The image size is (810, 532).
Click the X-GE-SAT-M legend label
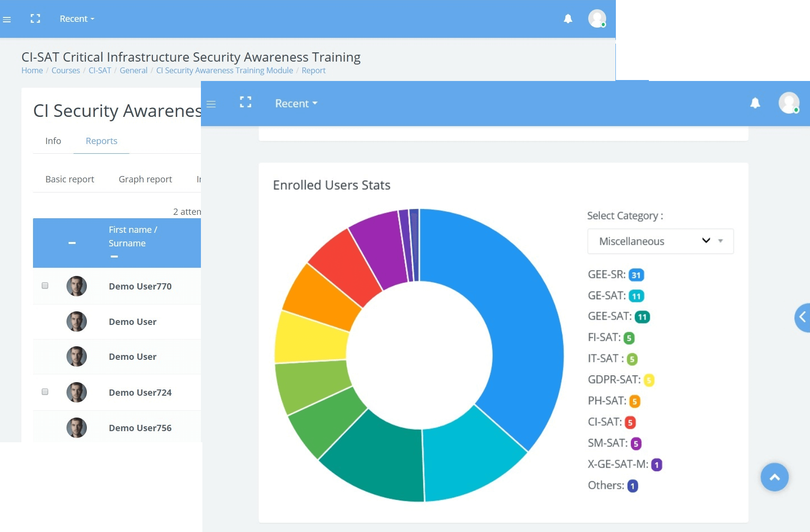click(618, 464)
